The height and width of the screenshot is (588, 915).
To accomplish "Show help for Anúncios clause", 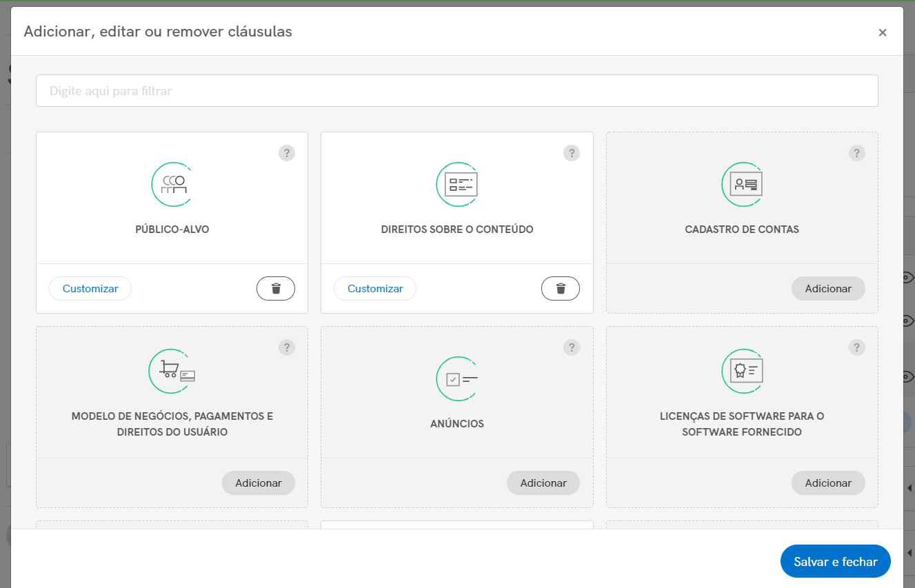I will tap(572, 347).
